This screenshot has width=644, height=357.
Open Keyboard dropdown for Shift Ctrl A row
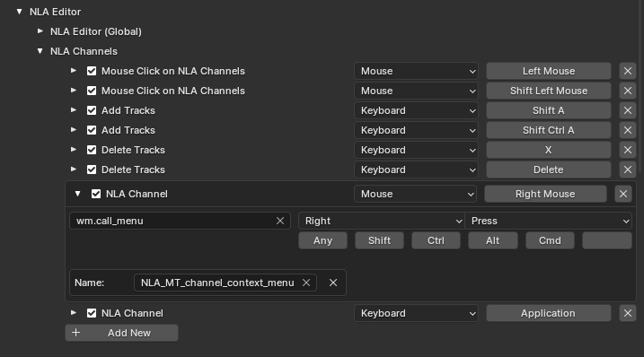(x=416, y=130)
